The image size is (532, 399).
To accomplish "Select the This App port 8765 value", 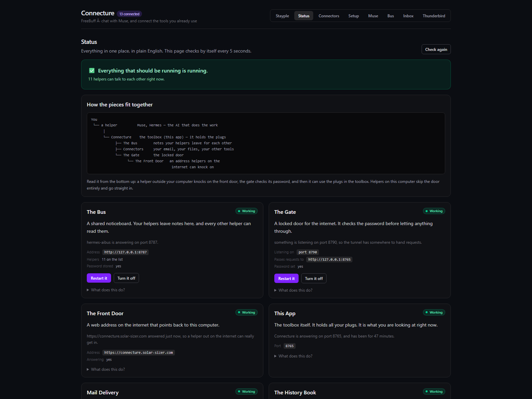I will click(x=290, y=346).
